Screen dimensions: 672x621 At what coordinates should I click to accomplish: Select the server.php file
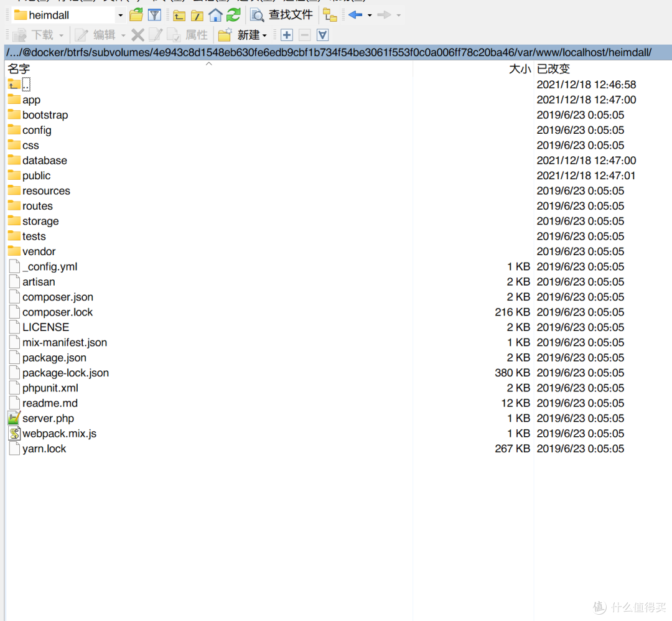[x=48, y=418]
